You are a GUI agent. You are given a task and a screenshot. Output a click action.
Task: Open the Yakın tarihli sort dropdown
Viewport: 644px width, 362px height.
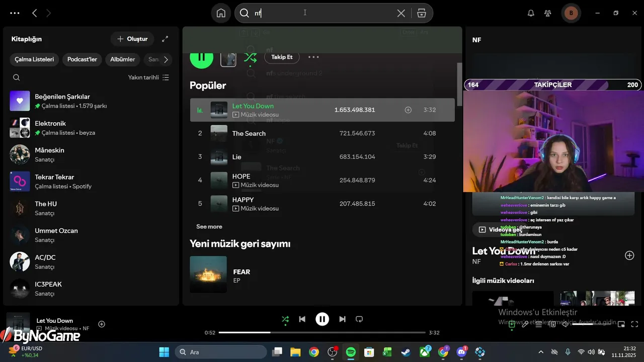pos(148,77)
